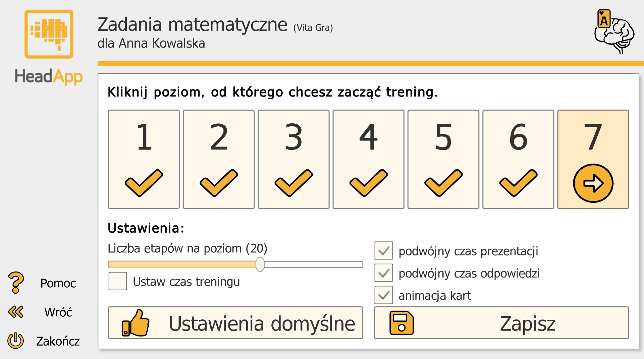Click the power icon next to Zakończ

pos(16,341)
